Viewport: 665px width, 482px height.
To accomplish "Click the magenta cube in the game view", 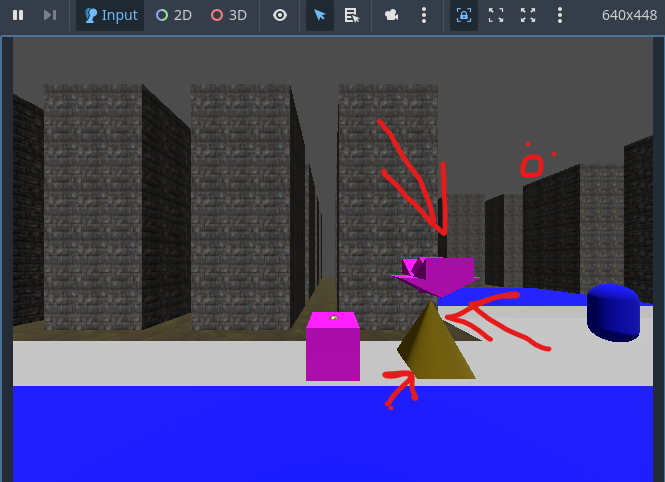I will [333, 346].
